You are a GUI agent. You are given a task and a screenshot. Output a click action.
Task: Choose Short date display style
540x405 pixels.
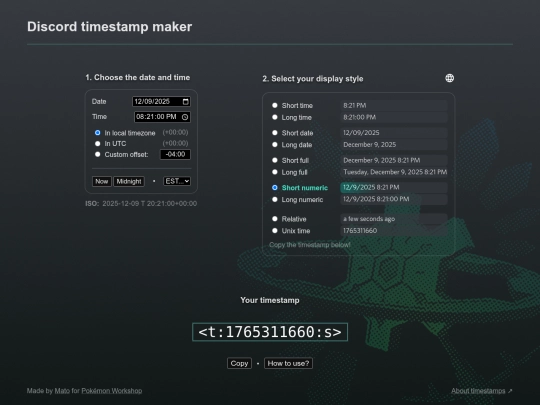pos(274,133)
